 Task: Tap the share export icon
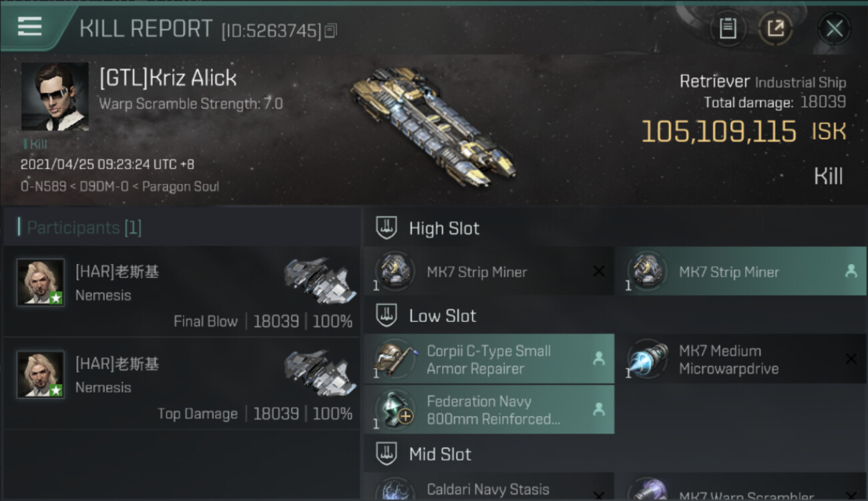coord(775,28)
